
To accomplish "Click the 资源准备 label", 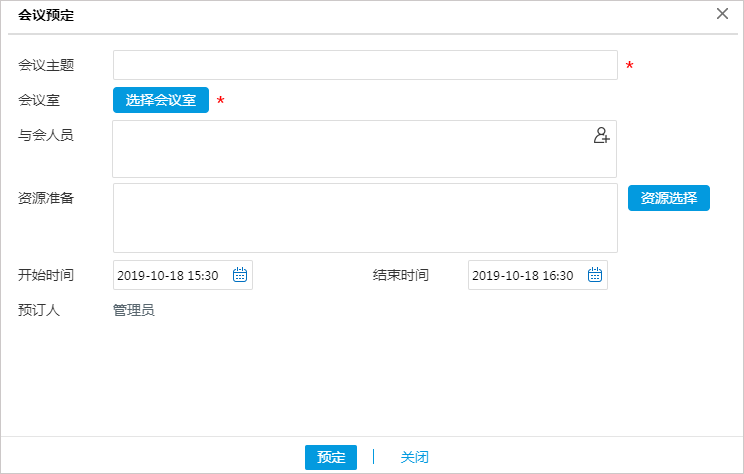I will point(46,197).
